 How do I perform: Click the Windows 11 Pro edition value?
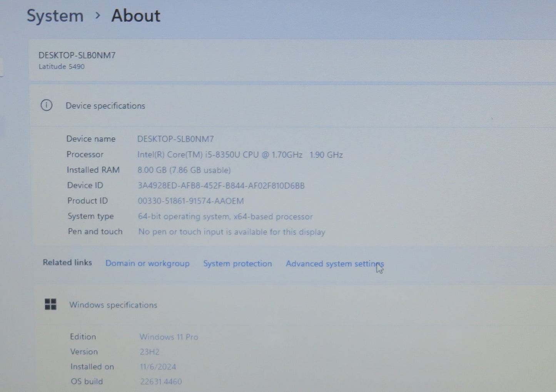[x=169, y=337]
